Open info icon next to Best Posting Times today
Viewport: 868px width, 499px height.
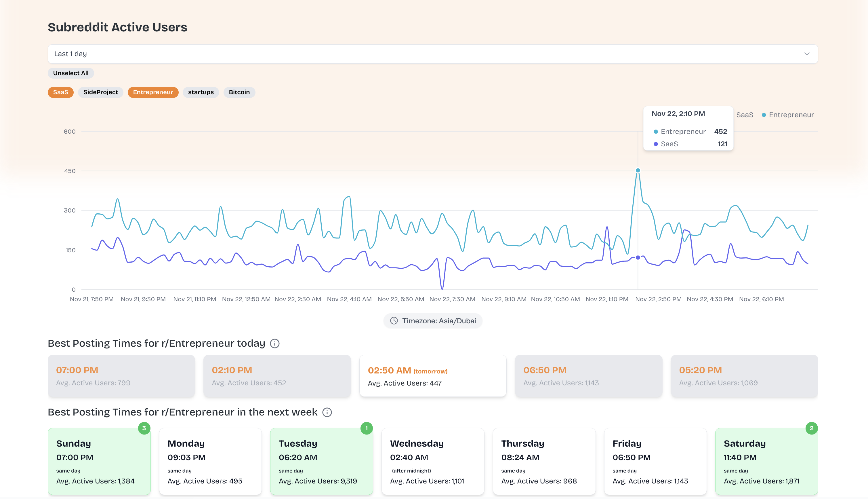click(274, 344)
